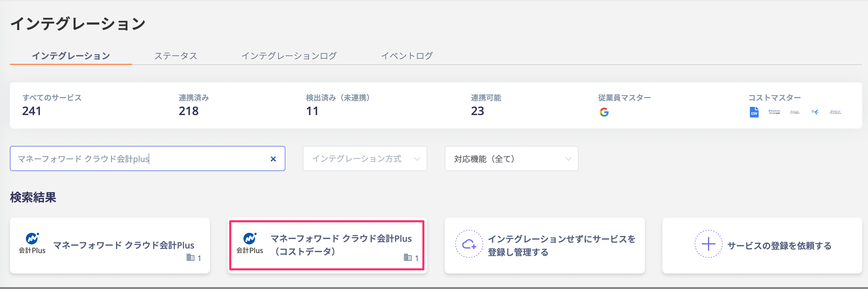Clear the search field with the X icon
The height and width of the screenshot is (289, 868).
coord(273,159)
